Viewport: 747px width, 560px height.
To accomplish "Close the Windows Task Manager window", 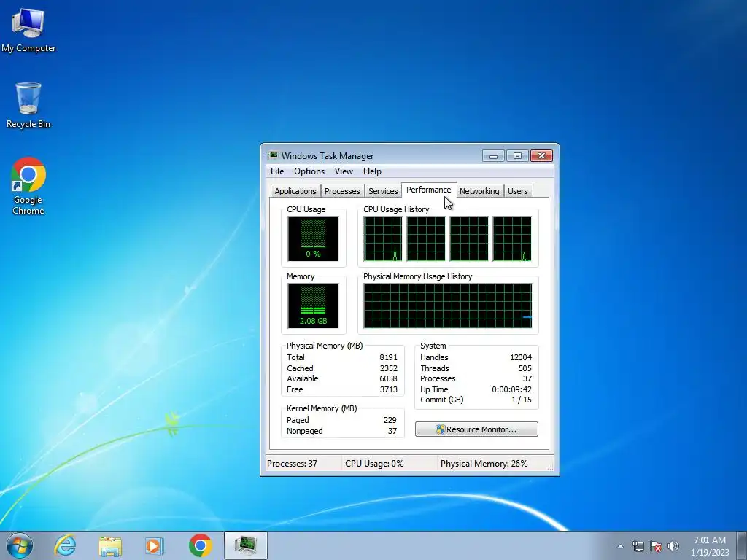I will point(542,156).
